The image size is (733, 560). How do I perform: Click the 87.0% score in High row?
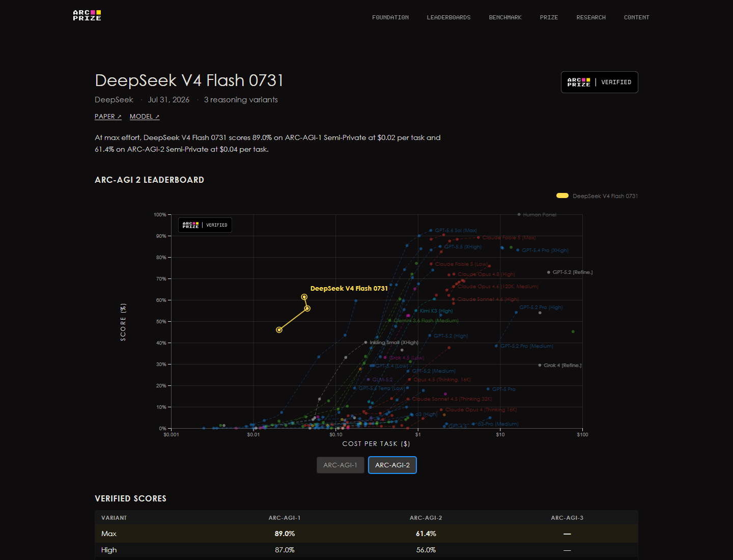(285, 550)
